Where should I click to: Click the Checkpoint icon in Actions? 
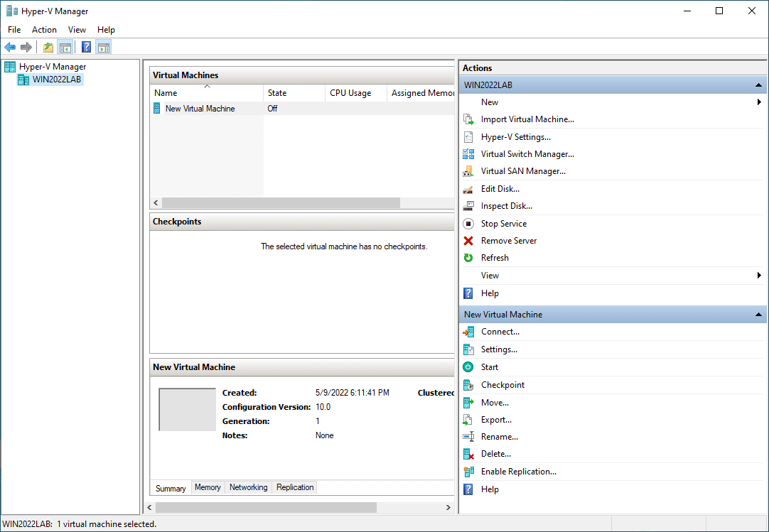point(468,385)
